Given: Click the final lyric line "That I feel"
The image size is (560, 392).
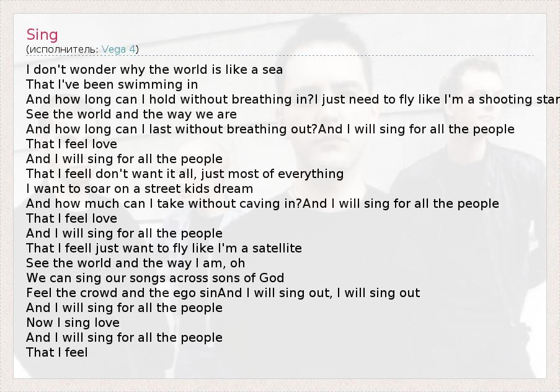Looking at the screenshot, I should (57, 352).
